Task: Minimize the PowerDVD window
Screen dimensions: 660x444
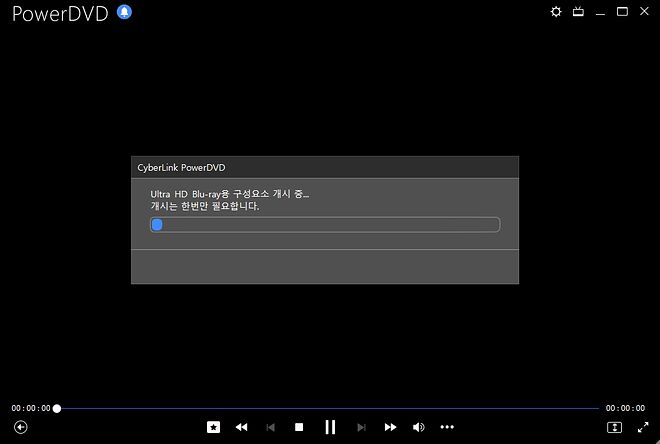Action: click(x=600, y=13)
